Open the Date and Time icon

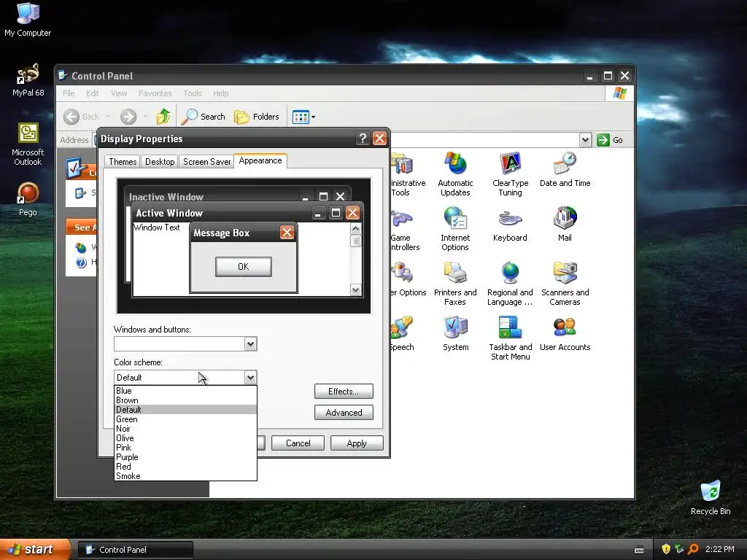pyautogui.click(x=565, y=169)
